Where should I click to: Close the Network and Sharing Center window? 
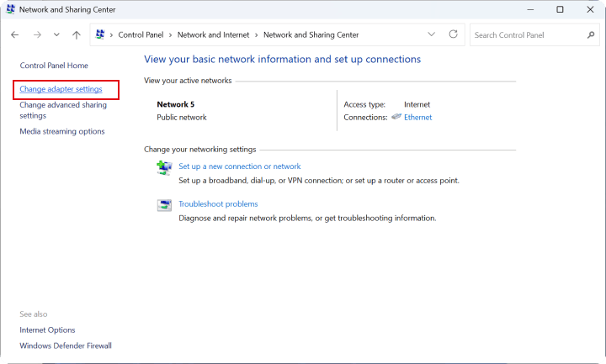[x=590, y=9]
